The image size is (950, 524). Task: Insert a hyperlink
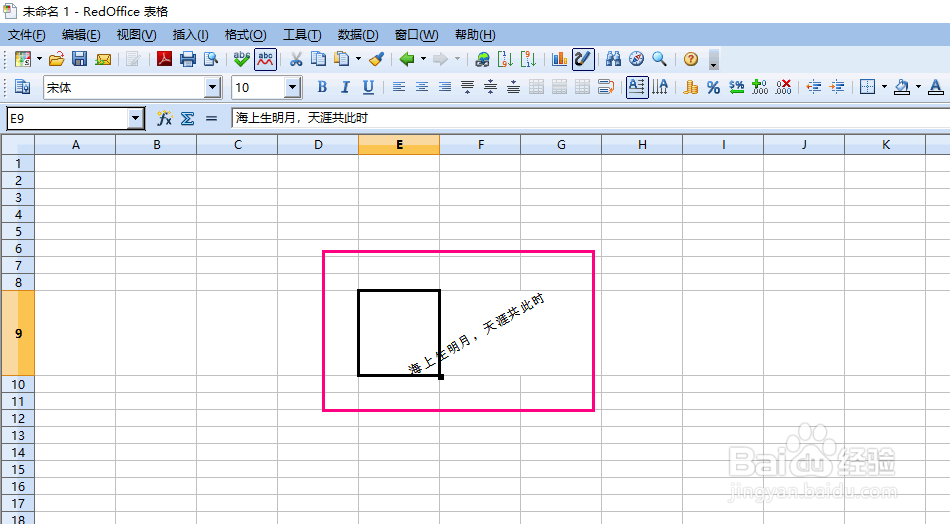coord(482,59)
